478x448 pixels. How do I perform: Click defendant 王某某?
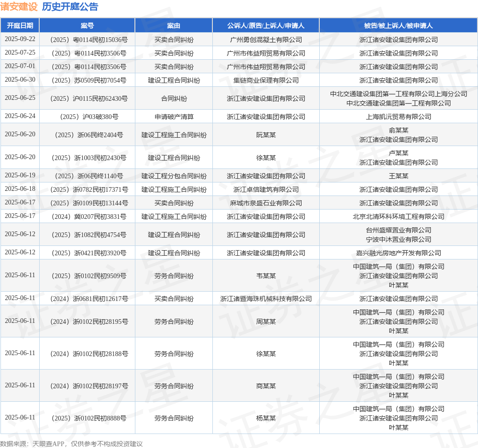pyautogui.click(x=399, y=176)
